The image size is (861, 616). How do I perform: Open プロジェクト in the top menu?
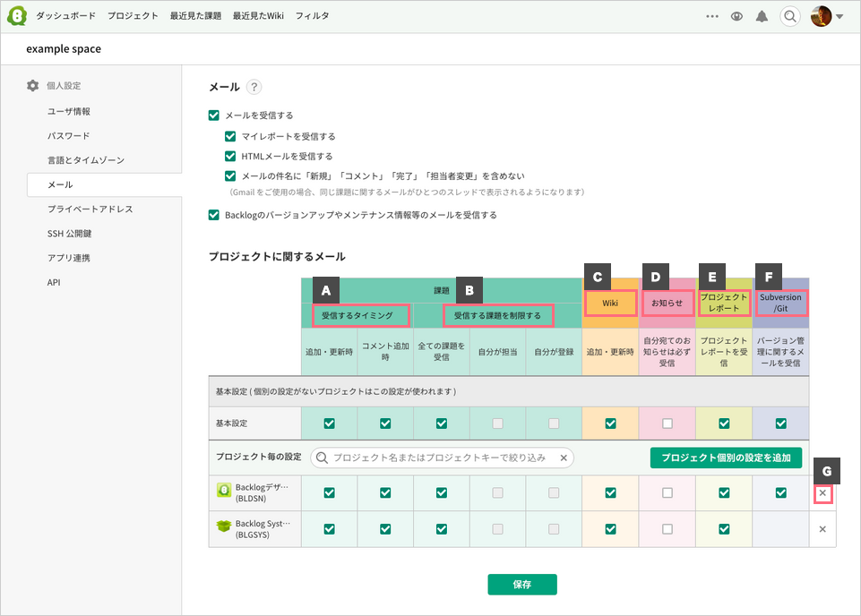(133, 16)
